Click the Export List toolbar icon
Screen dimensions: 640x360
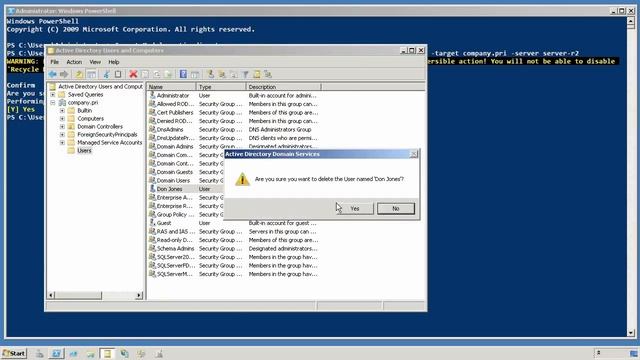(168, 74)
